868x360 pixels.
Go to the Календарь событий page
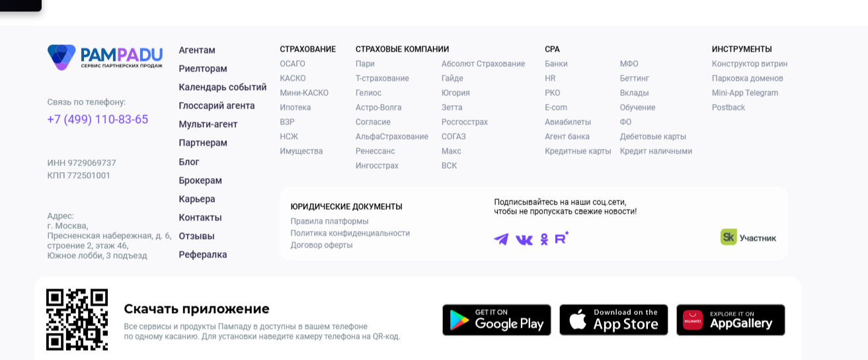223,87
